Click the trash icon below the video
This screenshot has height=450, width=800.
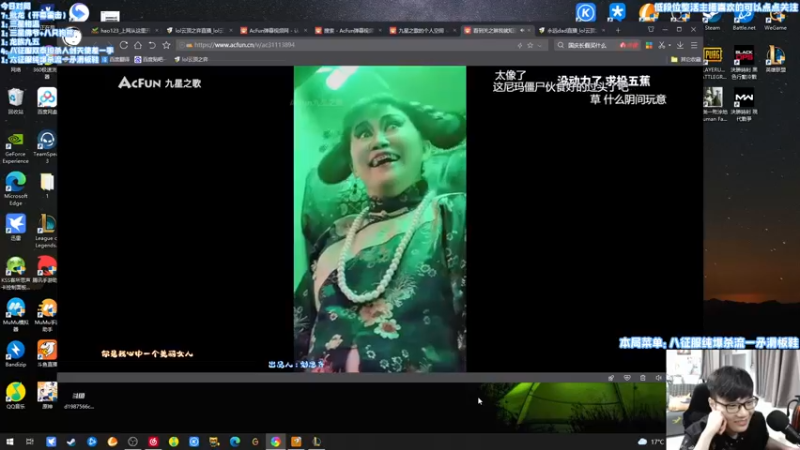pyautogui.click(x=642, y=378)
